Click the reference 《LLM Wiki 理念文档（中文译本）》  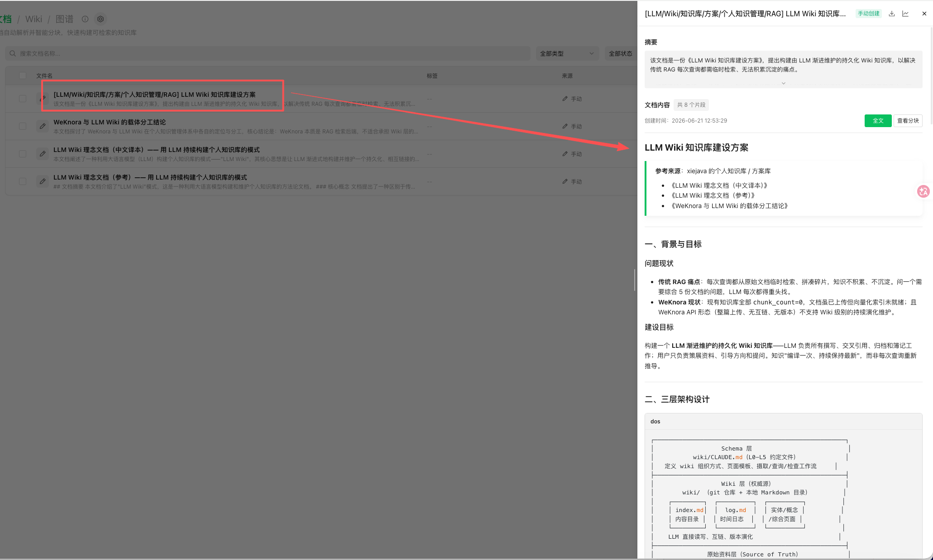click(718, 185)
